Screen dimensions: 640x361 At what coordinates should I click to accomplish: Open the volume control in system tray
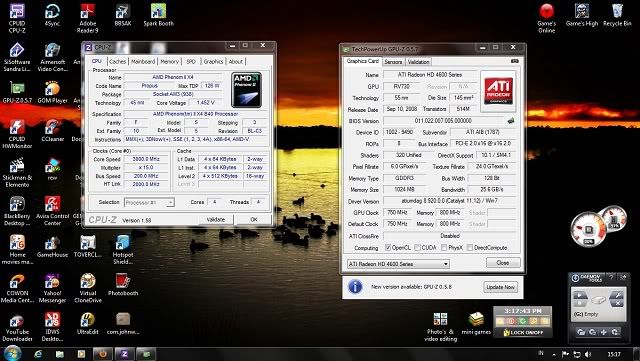click(588, 354)
